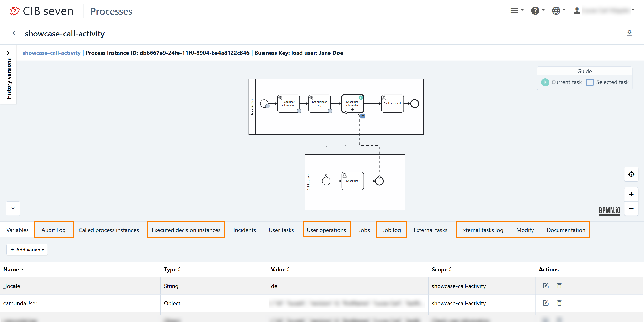The image size is (644, 322).
Task: Expand the History versions side panel
Action: (8, 53)
